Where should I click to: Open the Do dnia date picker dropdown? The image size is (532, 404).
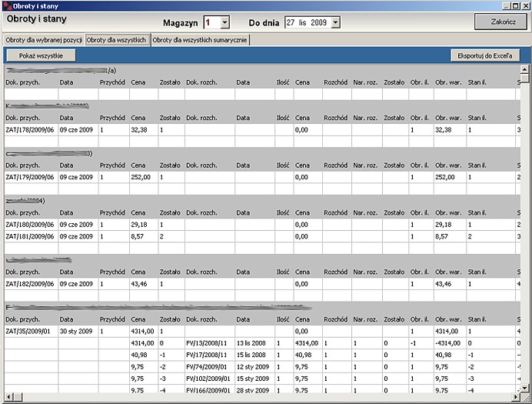click(x=335, y=23)
